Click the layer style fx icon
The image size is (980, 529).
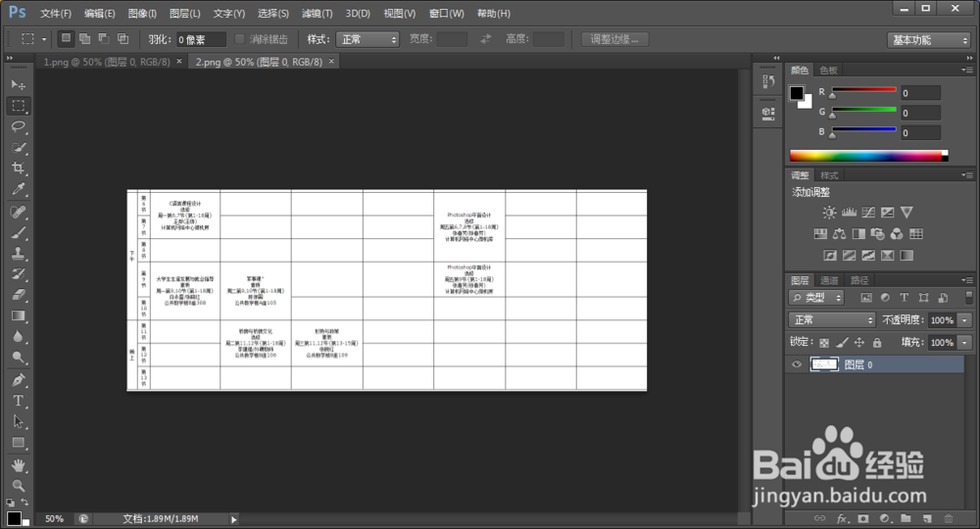tap(842, 518)
